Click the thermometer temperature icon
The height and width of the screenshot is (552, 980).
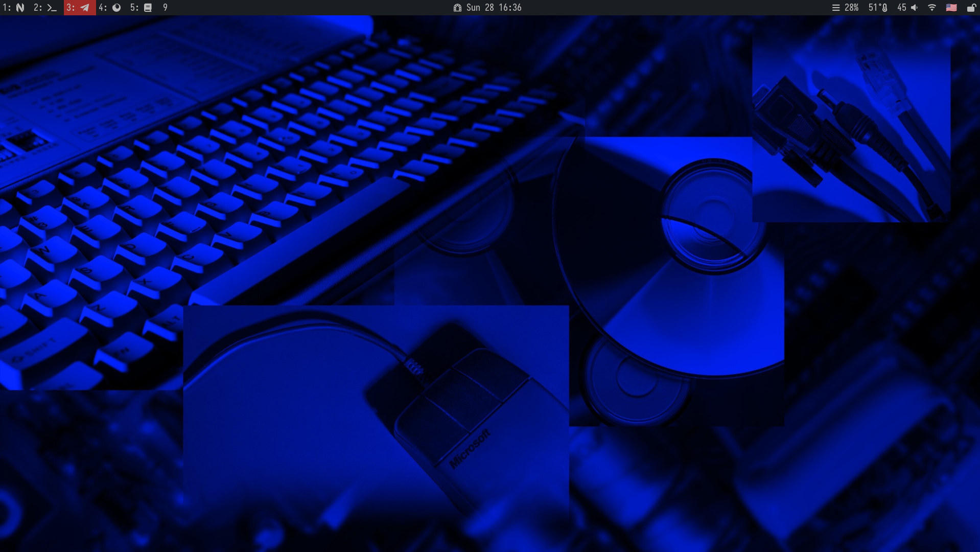[x=885, y=8]
